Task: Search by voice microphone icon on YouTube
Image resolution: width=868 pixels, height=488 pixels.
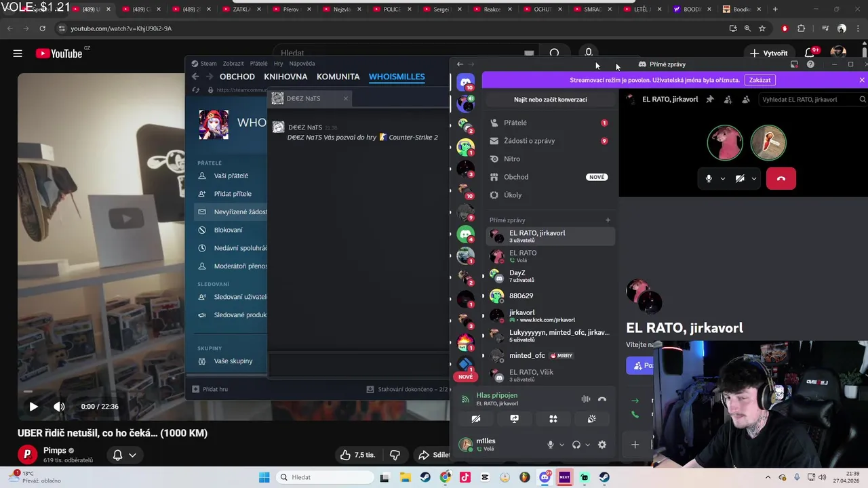Action: coord(589,53)
